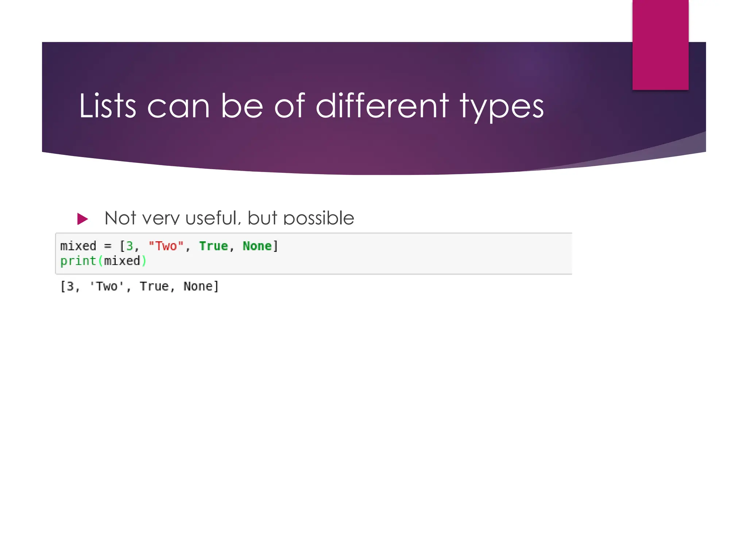Click the green keyword True in the code
This screenshot has width=747, height=560.
coord(213,246)
